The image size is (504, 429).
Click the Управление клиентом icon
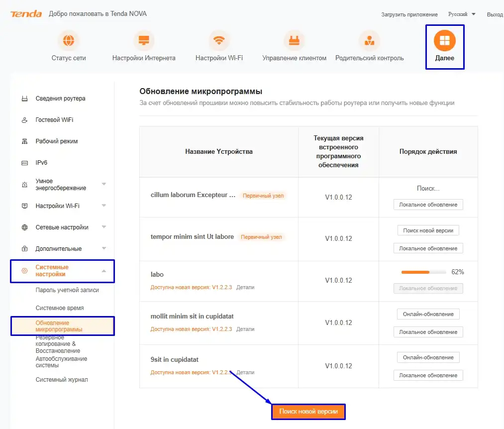pos(294,40)
